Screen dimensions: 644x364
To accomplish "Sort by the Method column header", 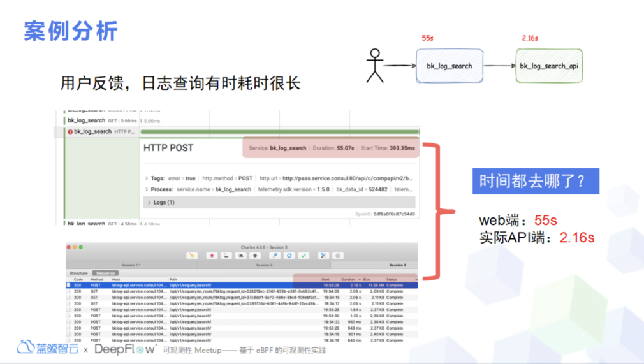I will point(96,279).
